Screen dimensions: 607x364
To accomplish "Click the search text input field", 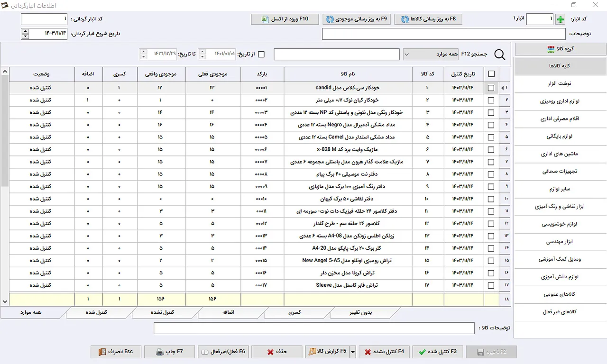I will (x=337, y=55).
